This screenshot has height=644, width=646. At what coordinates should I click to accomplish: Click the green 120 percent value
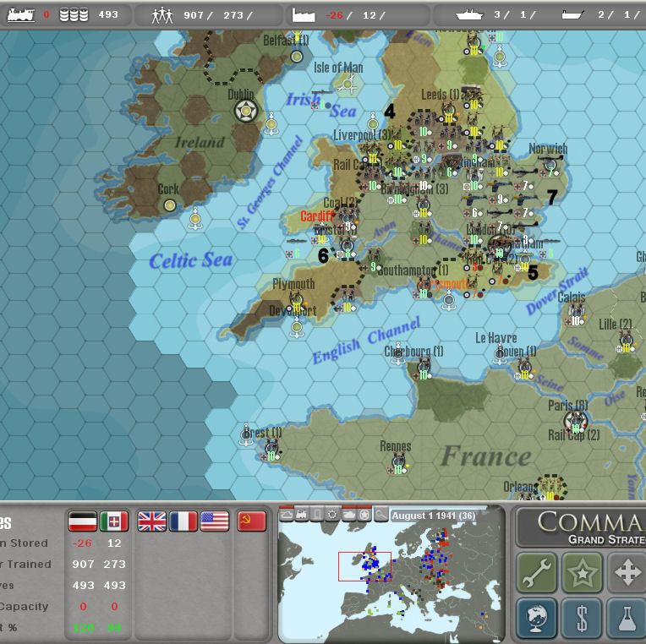point(83,628)
